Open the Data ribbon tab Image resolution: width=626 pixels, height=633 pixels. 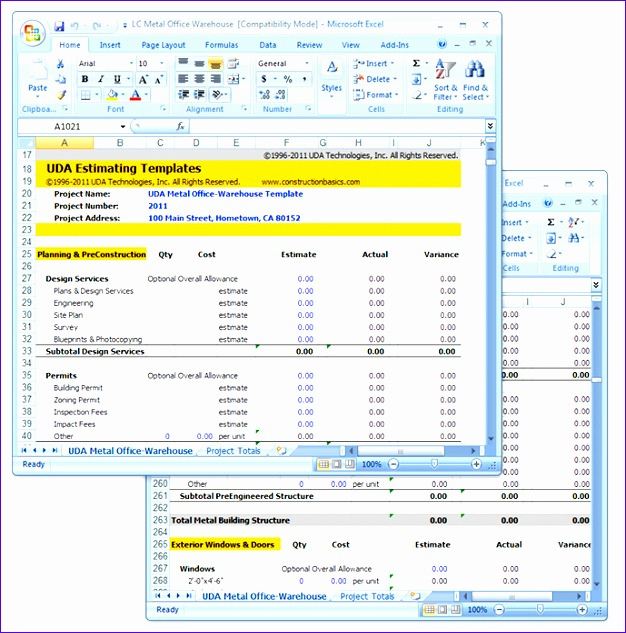(x=268, y=45)
